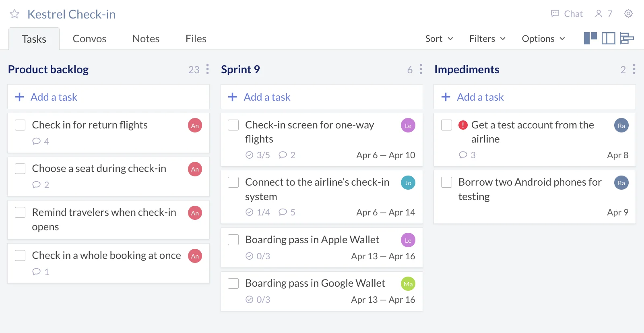Tick the Remind travelers when check-in opens checkbox

pos(20,212)
